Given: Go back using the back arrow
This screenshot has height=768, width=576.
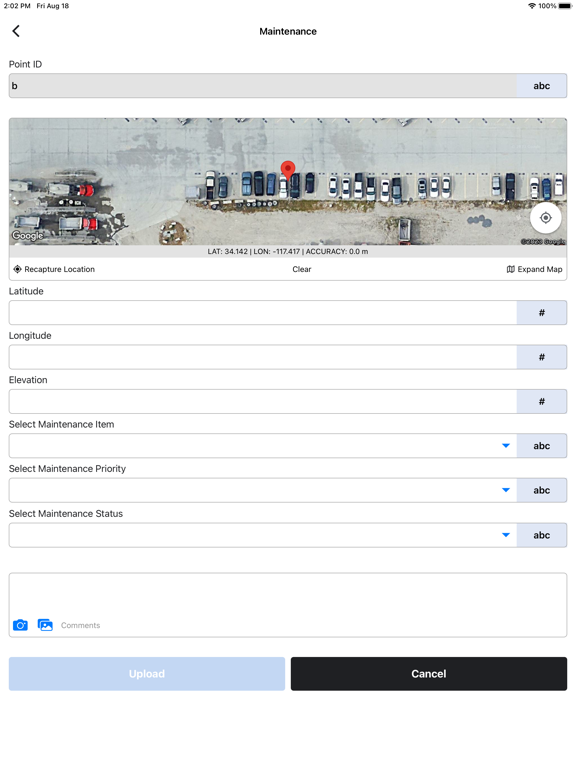Looking at the screenshot, I should pos(16,31).
